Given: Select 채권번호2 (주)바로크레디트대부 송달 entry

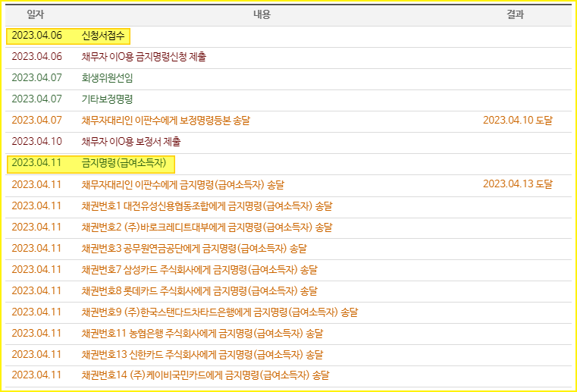Looking at the screenshot, I should pyautogui.click(x=207, y=227).
